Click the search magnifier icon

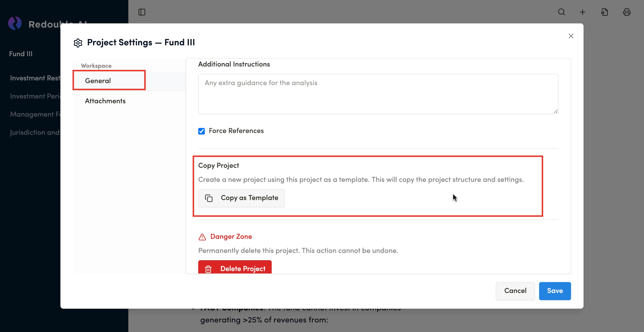(561, 12)
